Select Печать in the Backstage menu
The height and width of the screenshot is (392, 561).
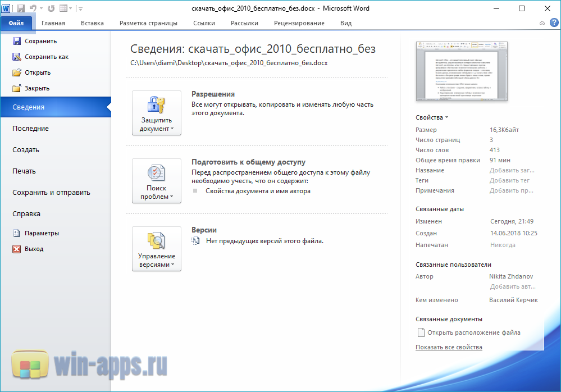click(24, 171)
